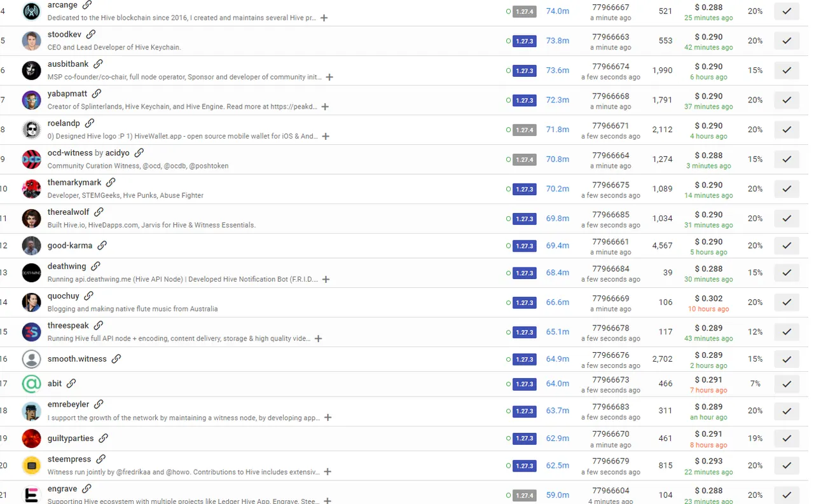Expand the deathwing description with plus
Viewport: 814px width, 504px height.
click(326, 279)
